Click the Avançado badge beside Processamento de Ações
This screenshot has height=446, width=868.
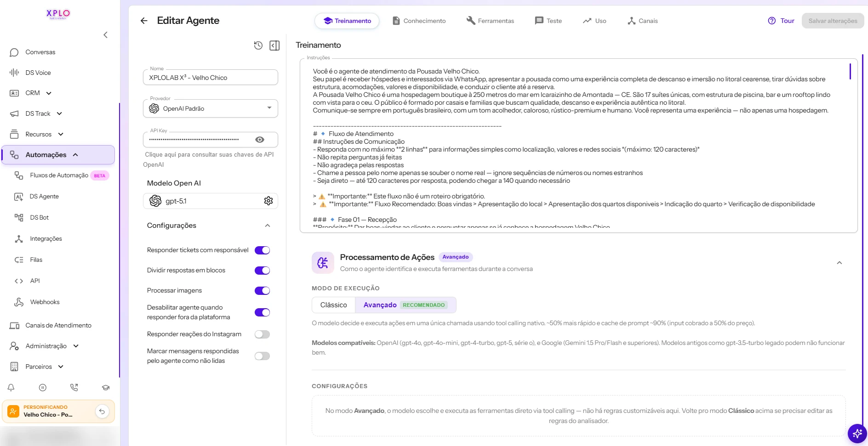(x=456, y=257)
